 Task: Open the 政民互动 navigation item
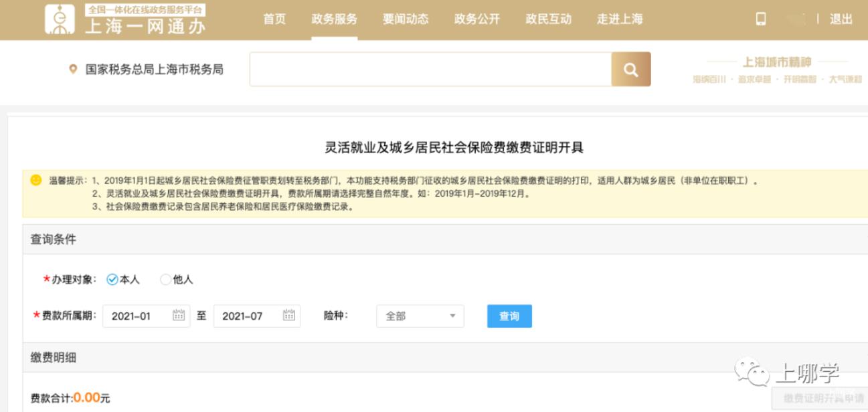point(549,19)
